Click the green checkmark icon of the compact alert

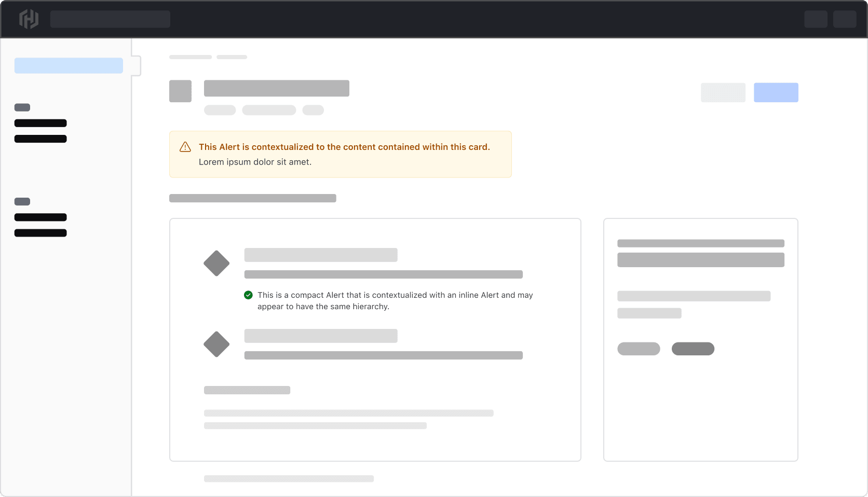coord(248,295)
